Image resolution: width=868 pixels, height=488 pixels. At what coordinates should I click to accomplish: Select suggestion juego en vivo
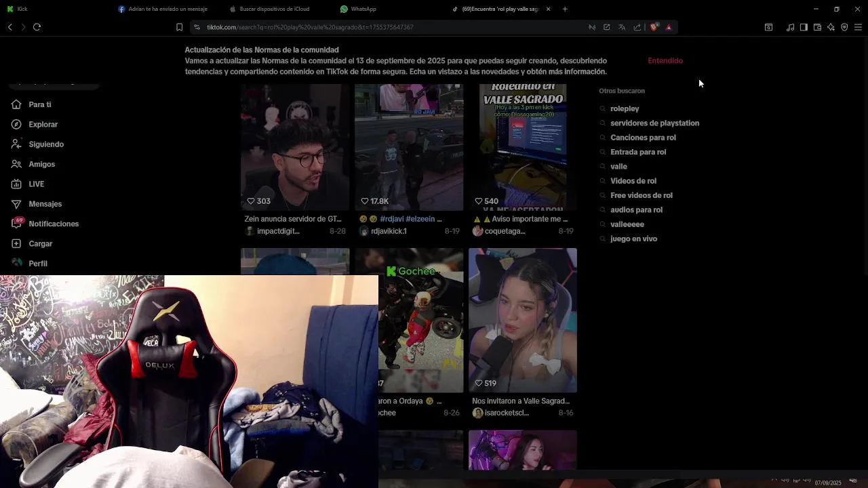(x=633, y=239)
